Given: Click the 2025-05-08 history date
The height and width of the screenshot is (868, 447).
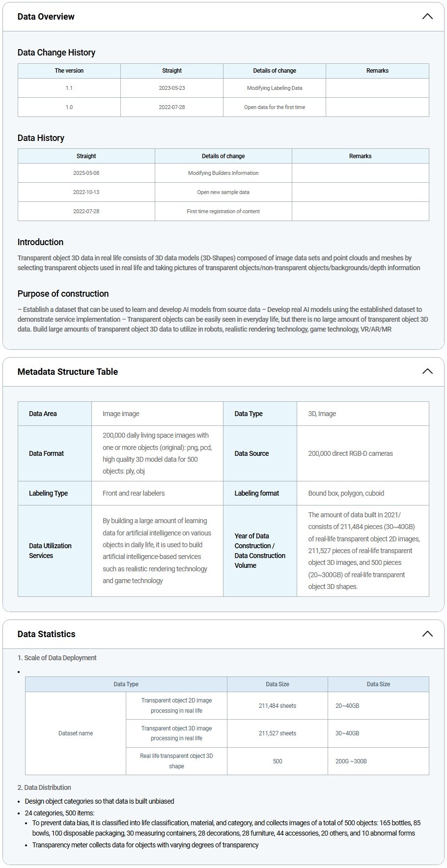Looking at the screenshot, I should coord(86,173).
